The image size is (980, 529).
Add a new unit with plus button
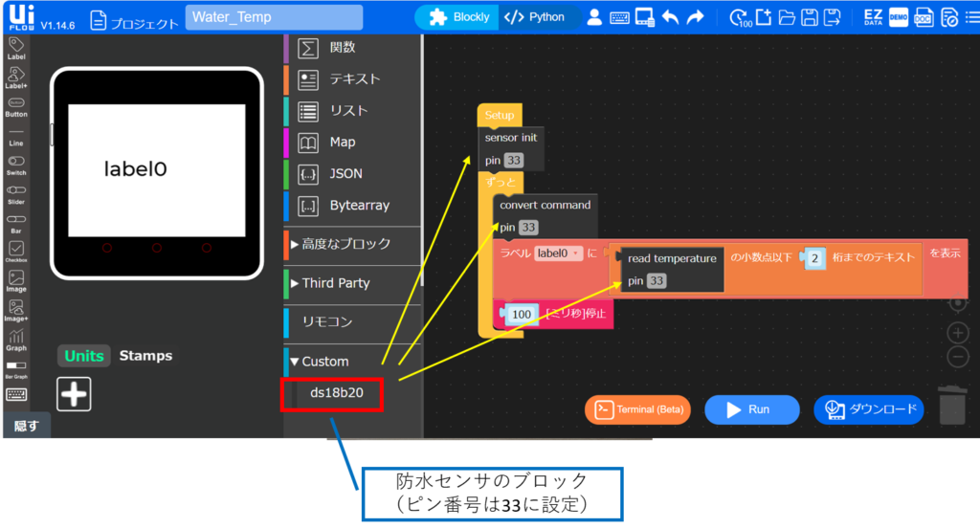pos(74,394)
